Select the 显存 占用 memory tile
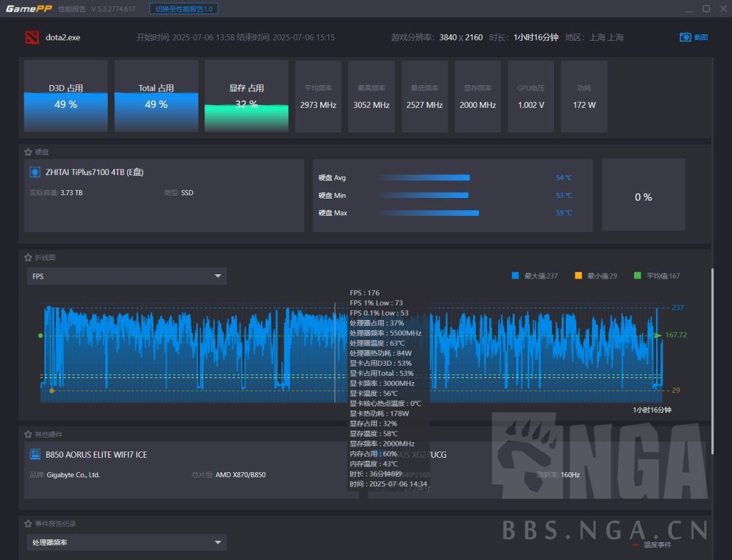Image resolution: width=732 pixels, height=560 pixels. [x=247, y=96]
